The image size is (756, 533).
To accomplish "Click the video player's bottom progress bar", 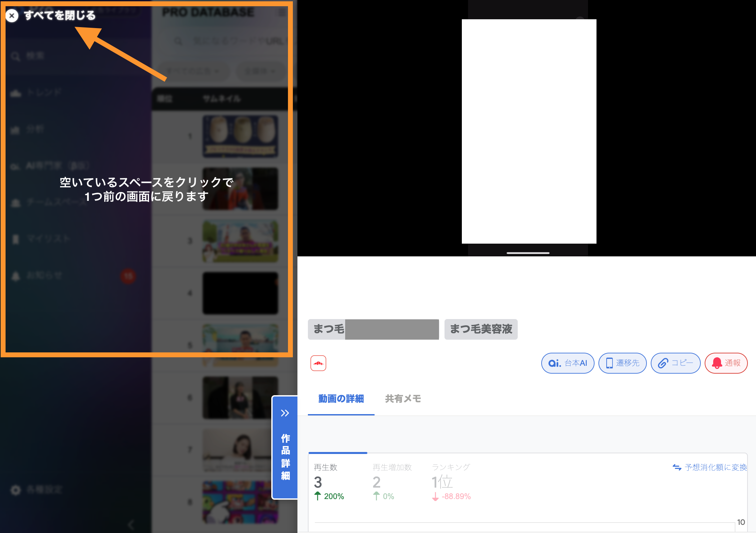I will coord(528,253).
